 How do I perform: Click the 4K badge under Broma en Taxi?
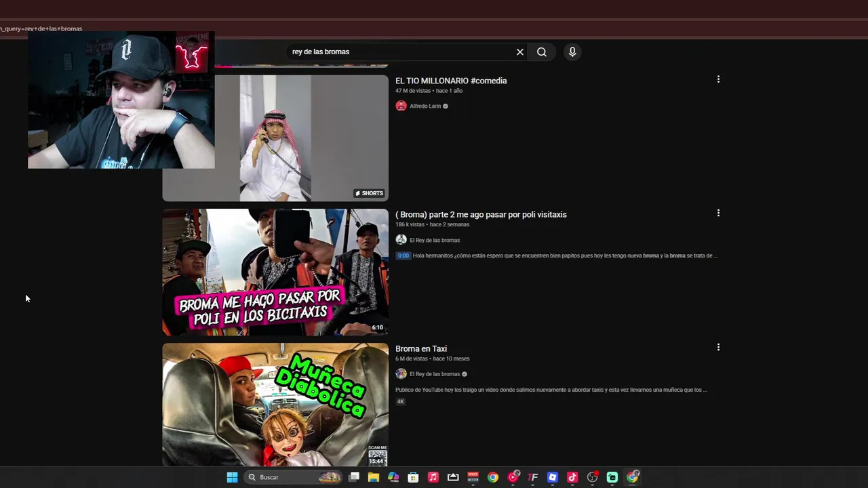tap(401, 401)
